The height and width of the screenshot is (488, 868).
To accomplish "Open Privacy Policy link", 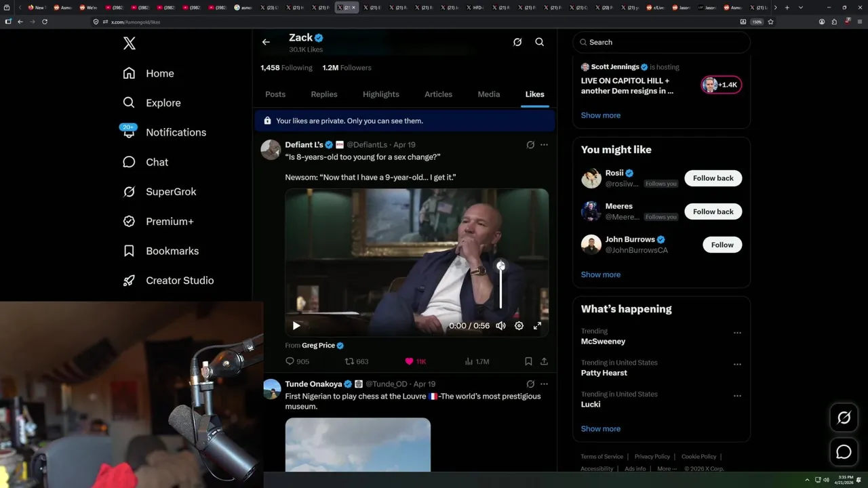I will point(652,457).
